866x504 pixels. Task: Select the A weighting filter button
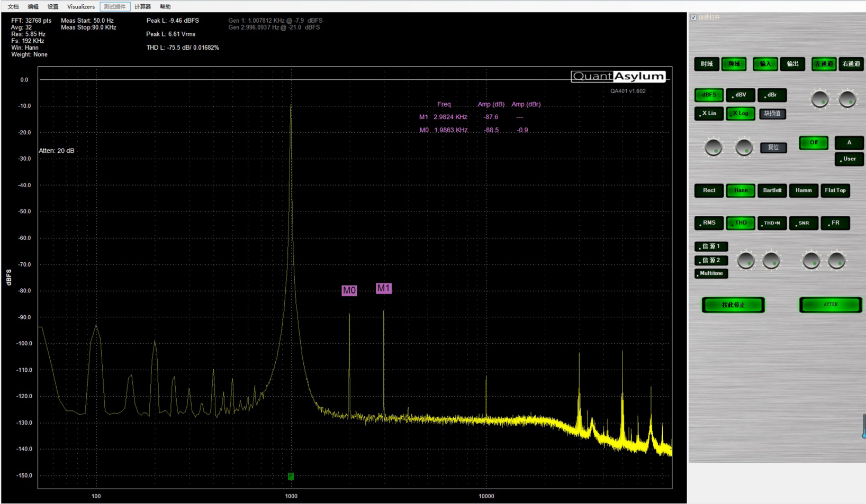[x=849, y=143]
